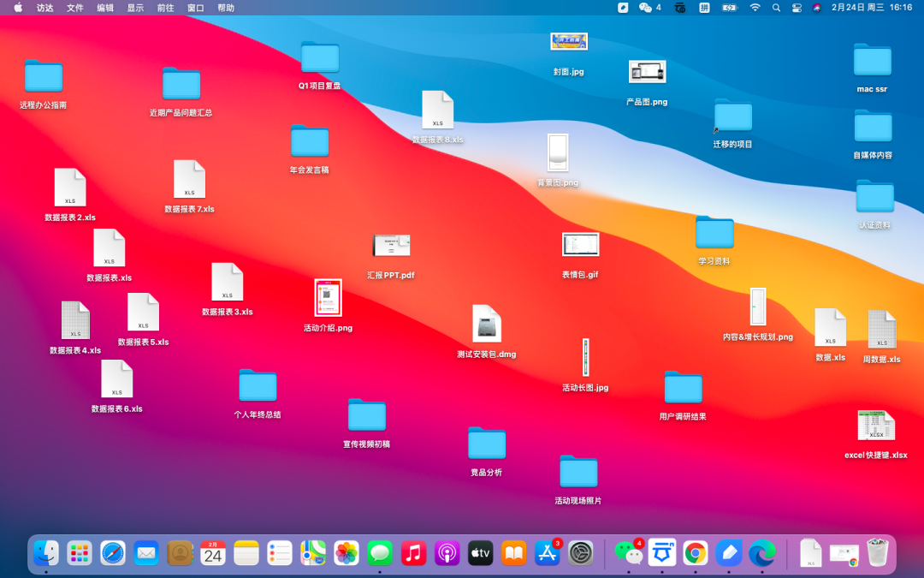924x578 pixels.
Task: Click the Siri icon in menu bar
Action: click(x=817, y=8)
